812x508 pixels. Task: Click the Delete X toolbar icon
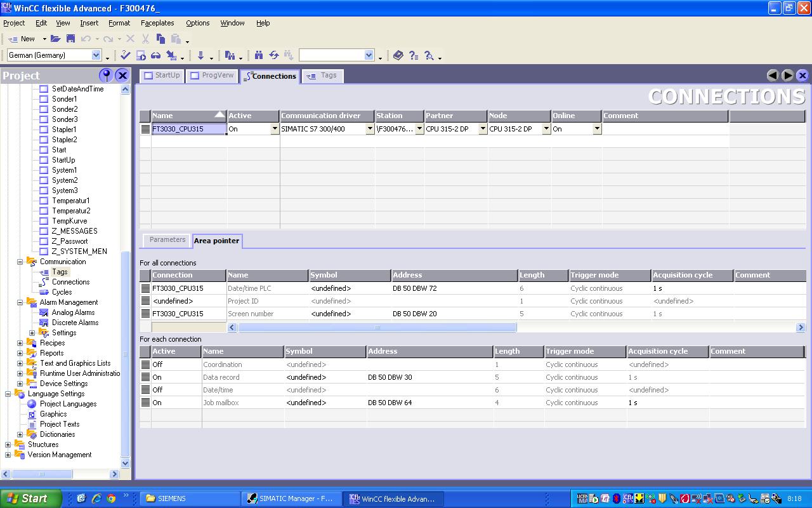130,39
